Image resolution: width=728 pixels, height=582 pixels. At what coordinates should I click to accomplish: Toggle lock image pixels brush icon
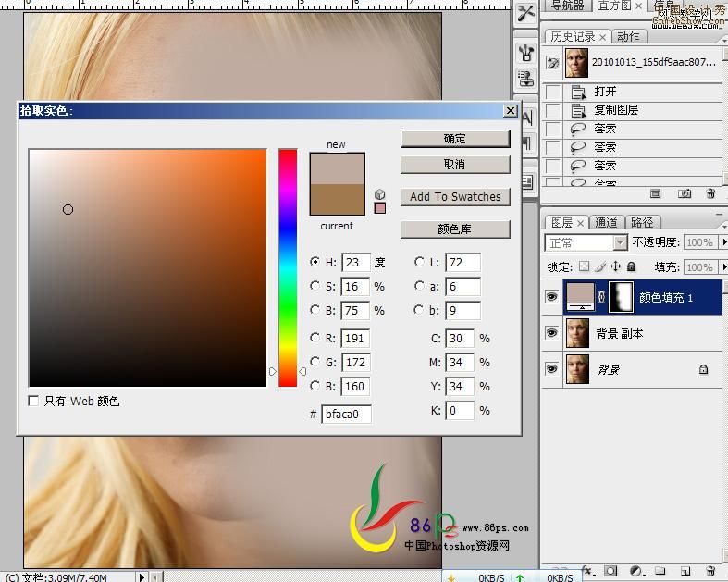tap(600, 266)
